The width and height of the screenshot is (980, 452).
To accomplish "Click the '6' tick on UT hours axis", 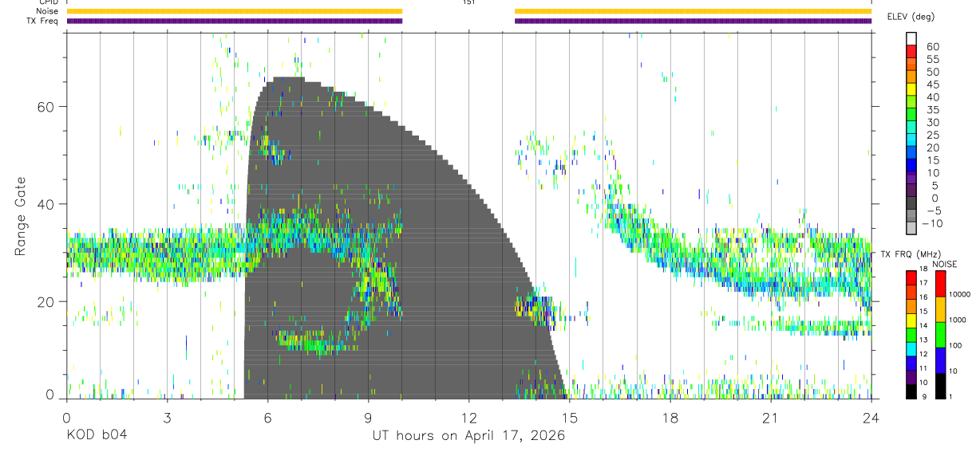I will [268, 417].
